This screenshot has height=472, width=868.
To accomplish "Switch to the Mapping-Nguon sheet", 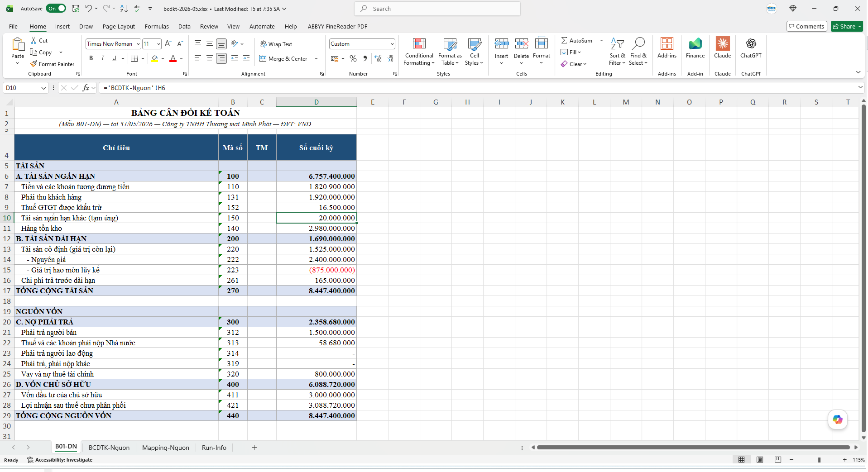I will click(x=166, y=448).
